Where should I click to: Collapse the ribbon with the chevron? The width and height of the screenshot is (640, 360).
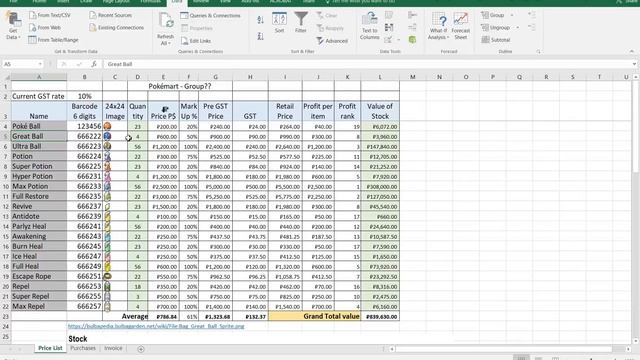point(632,51)
